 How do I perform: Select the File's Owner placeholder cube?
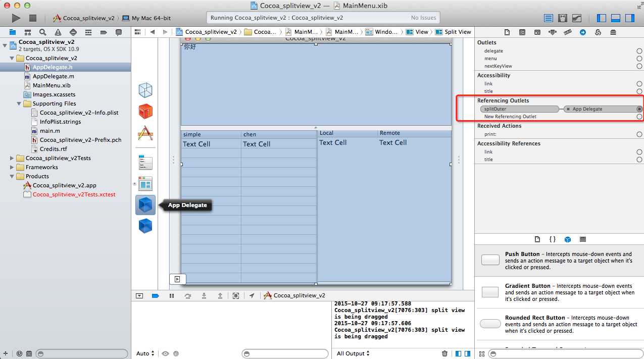[x=145, y=90]
